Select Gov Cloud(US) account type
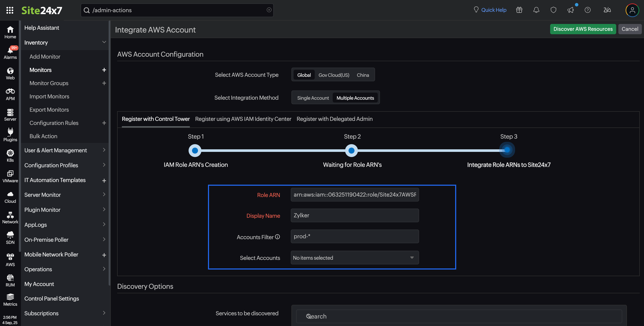Screen dimensions: 644x326 pos(334,75)
